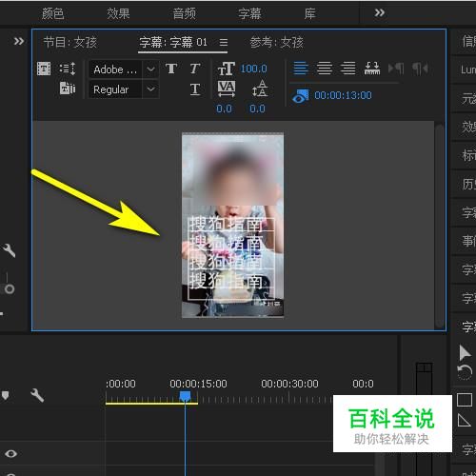Viewport: 476px width, 476px height.
Task: Toggle the fully visible track eye icon
Action: (10, 454)
